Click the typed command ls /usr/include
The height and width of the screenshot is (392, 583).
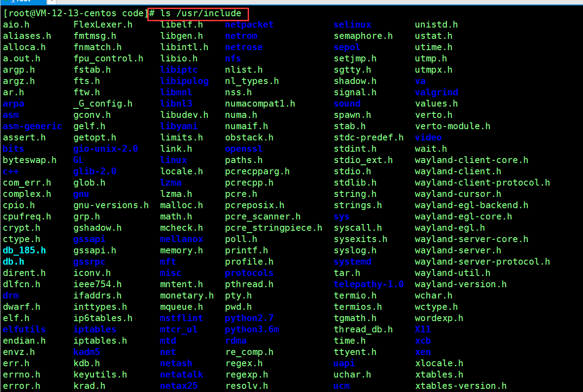click(x=201, y=14)
